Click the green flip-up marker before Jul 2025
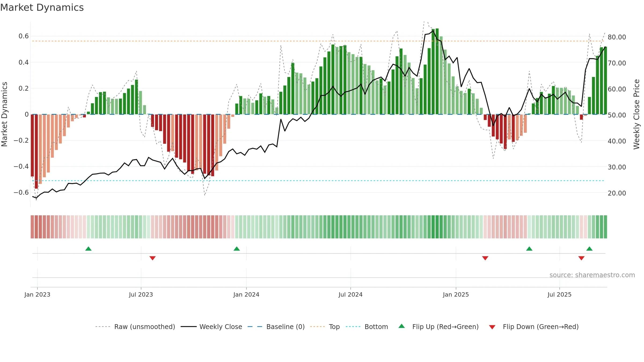This screenshot has height=362, width=644. [x=529, y=249]
